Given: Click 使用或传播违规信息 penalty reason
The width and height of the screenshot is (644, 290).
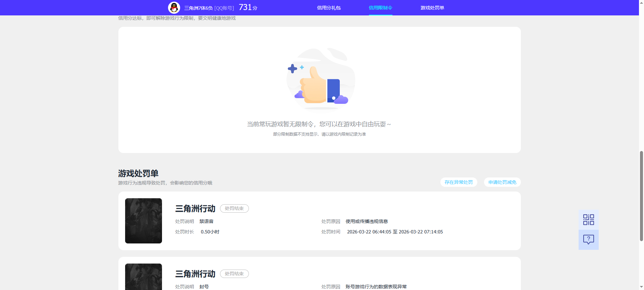Looking at the screenshot, I should (367, 221).
